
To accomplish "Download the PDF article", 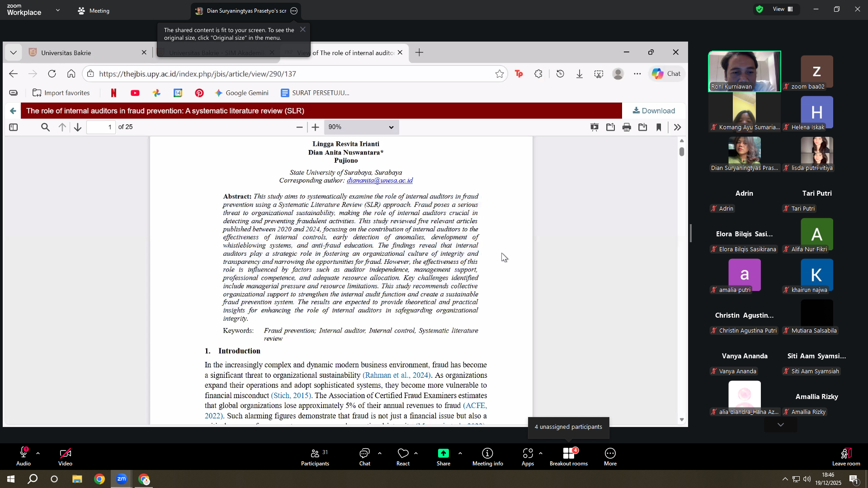I will click(654, 110).
